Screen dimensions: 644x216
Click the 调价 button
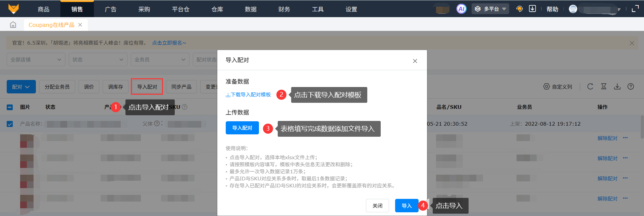point(89,87)
